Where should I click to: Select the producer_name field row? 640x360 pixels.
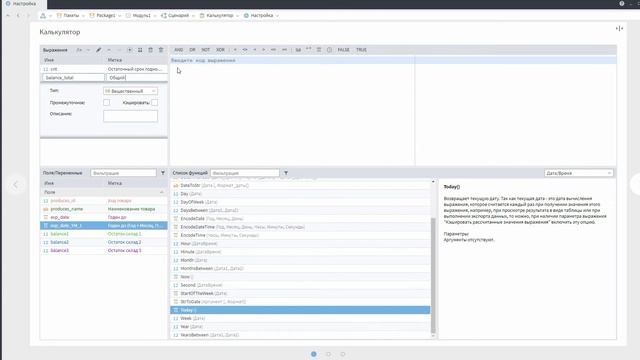pos(104,209)
